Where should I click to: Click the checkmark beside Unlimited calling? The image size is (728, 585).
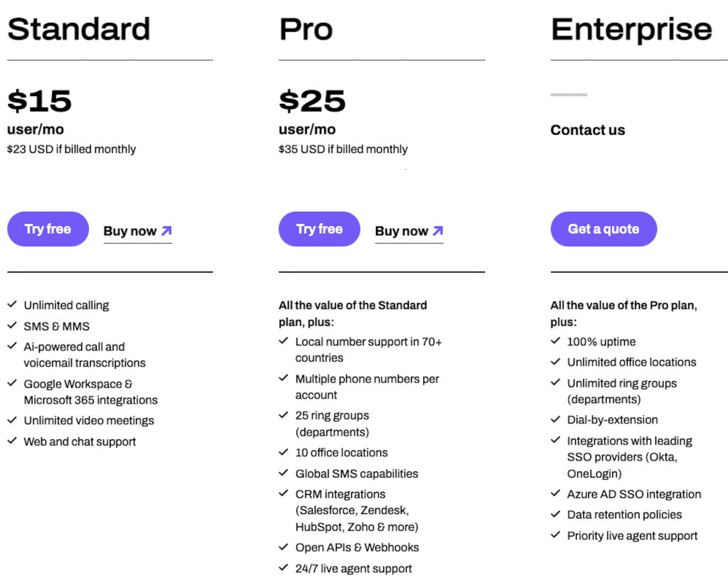coord(11,305)
